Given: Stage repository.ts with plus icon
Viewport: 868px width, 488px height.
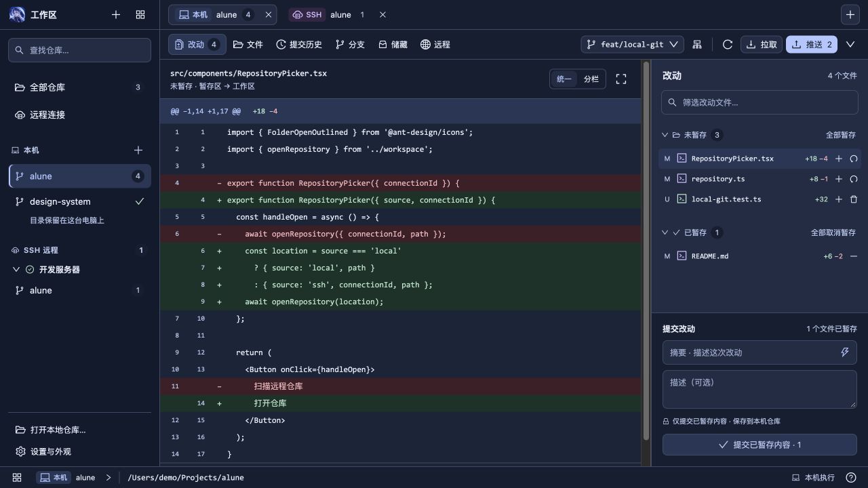Looking at the screenshot, I should pyautogui.click(x=839, y=179).
